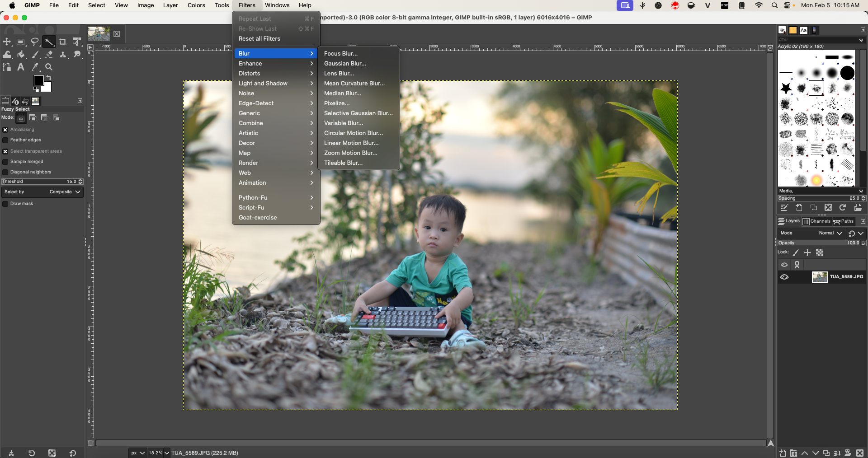Switch to the Channels tab

(816, 221)
